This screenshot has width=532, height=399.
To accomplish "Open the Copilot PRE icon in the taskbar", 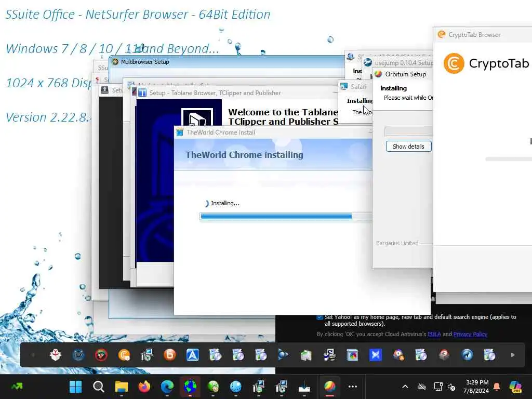I will (515, 387).
